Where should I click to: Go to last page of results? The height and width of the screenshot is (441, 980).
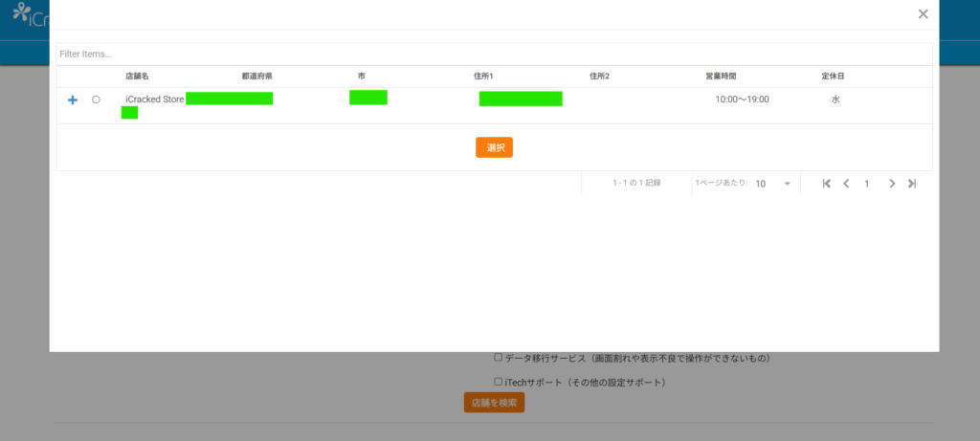(912, 184)
